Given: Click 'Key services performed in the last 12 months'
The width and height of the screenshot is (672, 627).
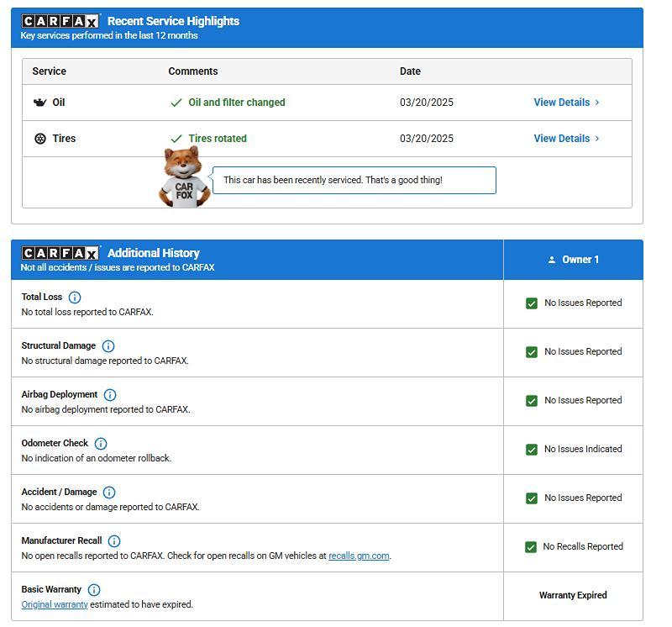Looking at the screenshot, I should (109, 35).
